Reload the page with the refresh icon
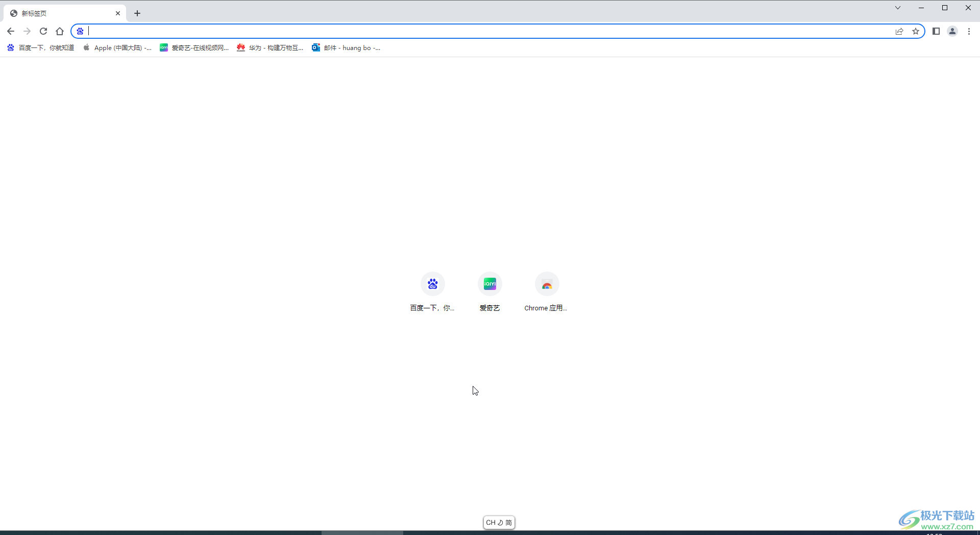This screenshot has height=535, width=980. click(x=43, y=31)
